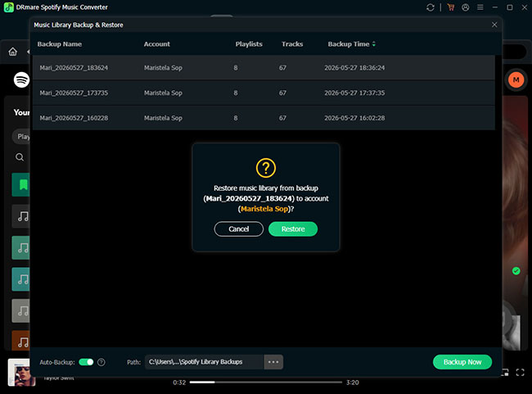Screen dimensions: 532x394
Task: Click the Backup Name column header
Action: coord(60,44)
